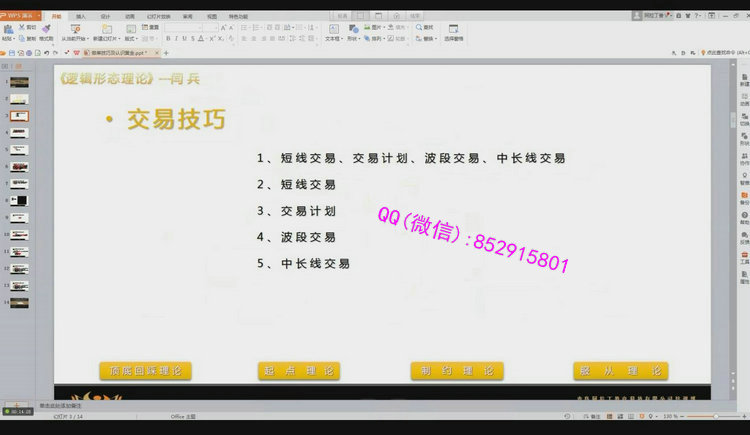Viewport: 750px width, 435px height.
Task: Open the Slide Show (幻灯片放映) ribbon tab
Action: (x=159, y=17)
